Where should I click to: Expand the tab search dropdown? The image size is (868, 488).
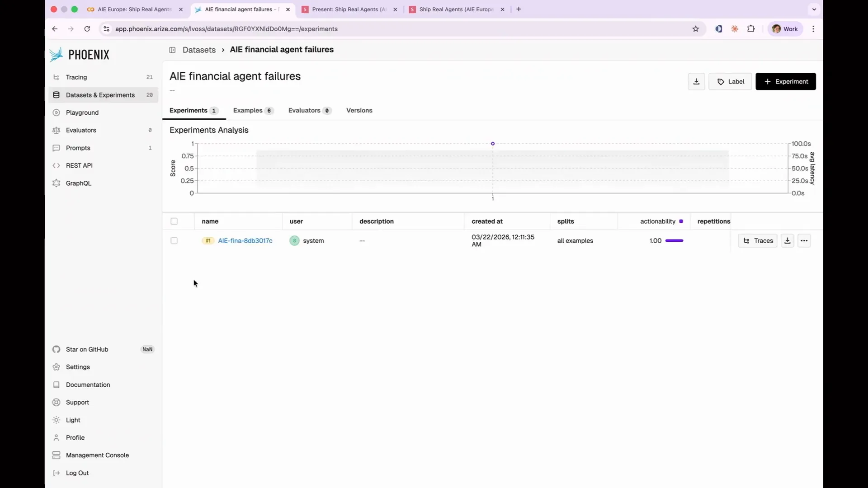(x=814, y=9)
